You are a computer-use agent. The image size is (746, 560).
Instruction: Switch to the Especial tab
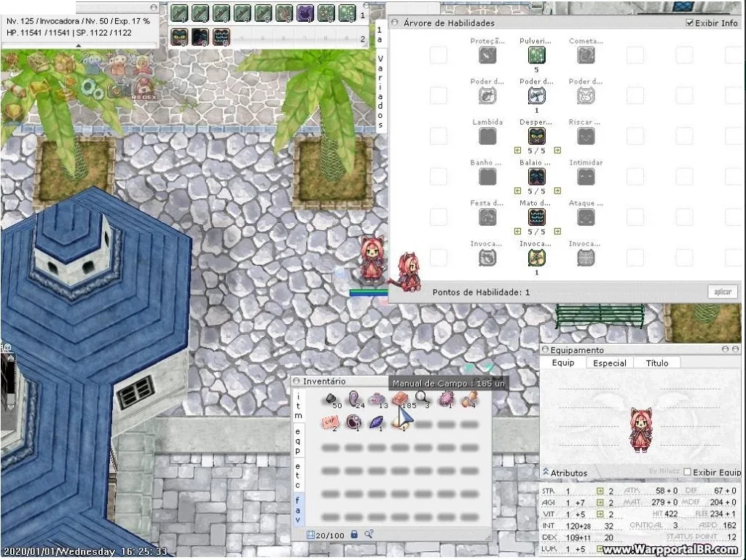click(610, 363)
